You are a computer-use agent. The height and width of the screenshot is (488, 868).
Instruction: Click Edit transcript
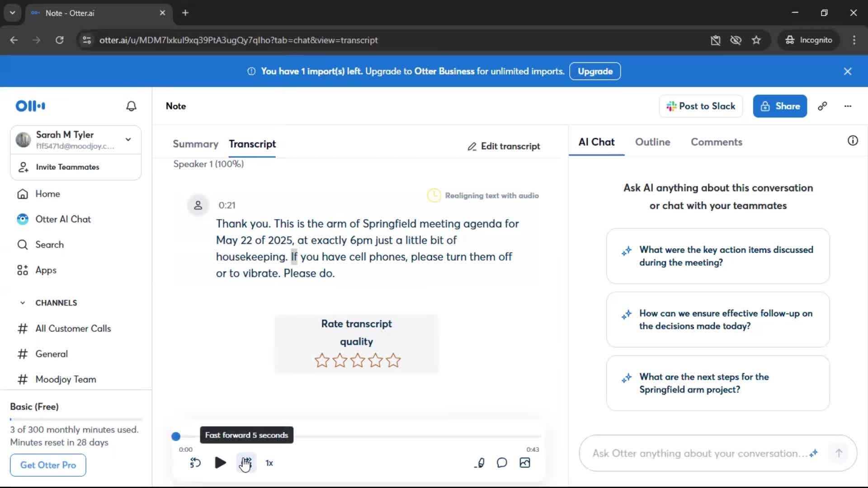504,146
